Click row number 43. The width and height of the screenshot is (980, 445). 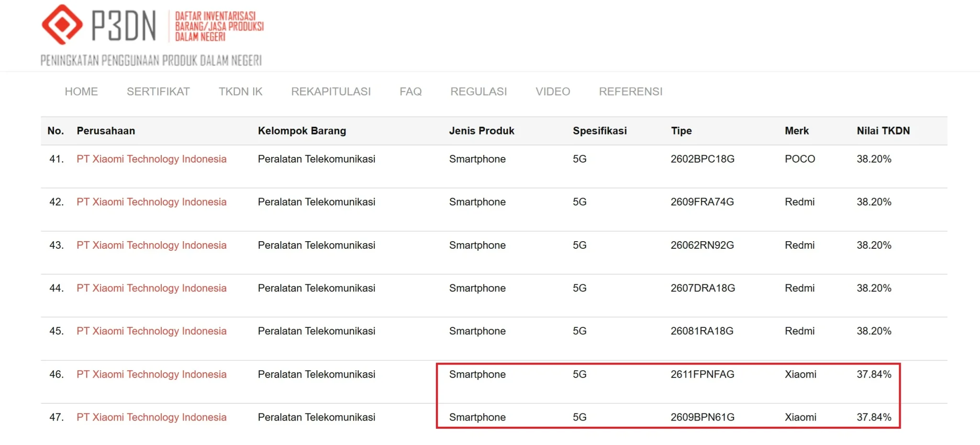[56, 245]
